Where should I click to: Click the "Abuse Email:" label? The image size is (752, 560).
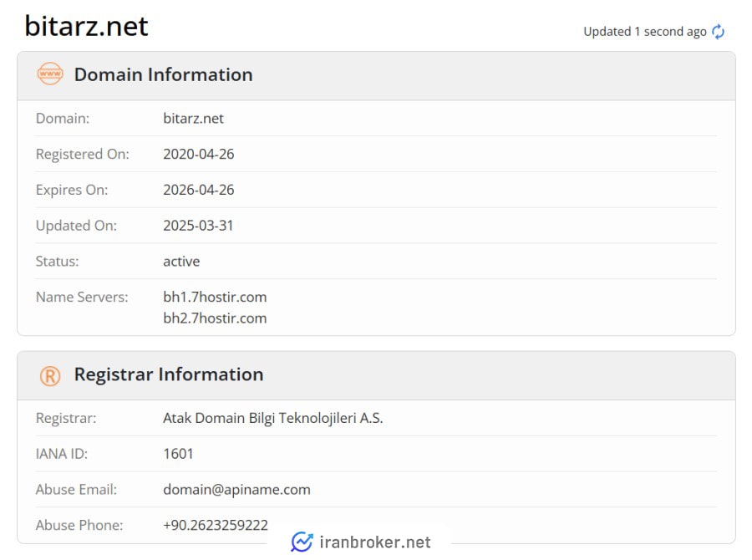pos(76,490)
